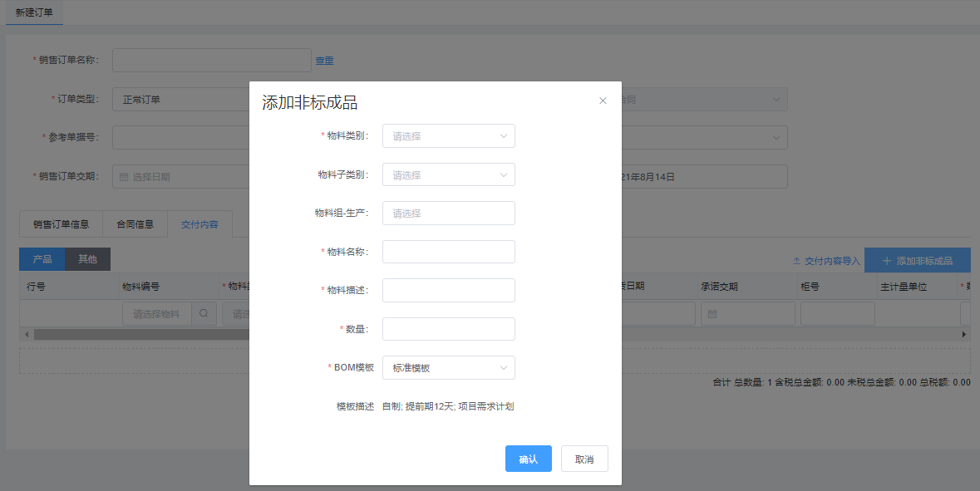Click the date field showing 8月14日
The image size is (980, 491).
pos(704,177)
